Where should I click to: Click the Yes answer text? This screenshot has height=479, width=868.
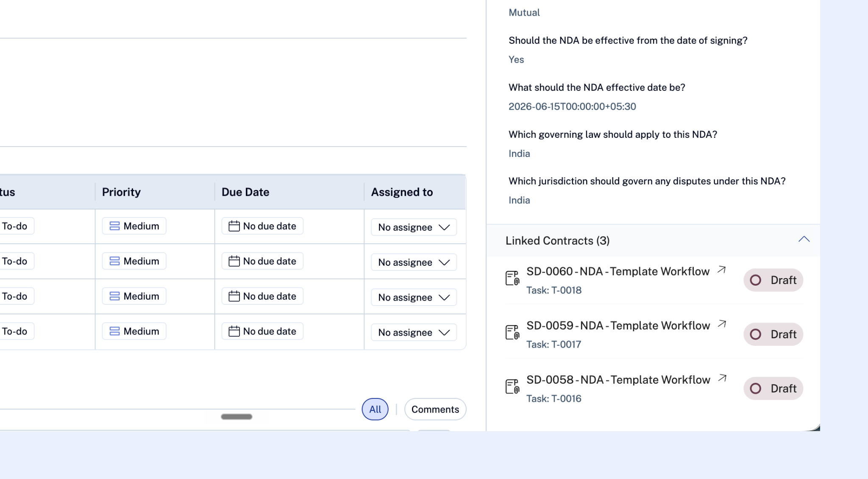tap(516, 60)
